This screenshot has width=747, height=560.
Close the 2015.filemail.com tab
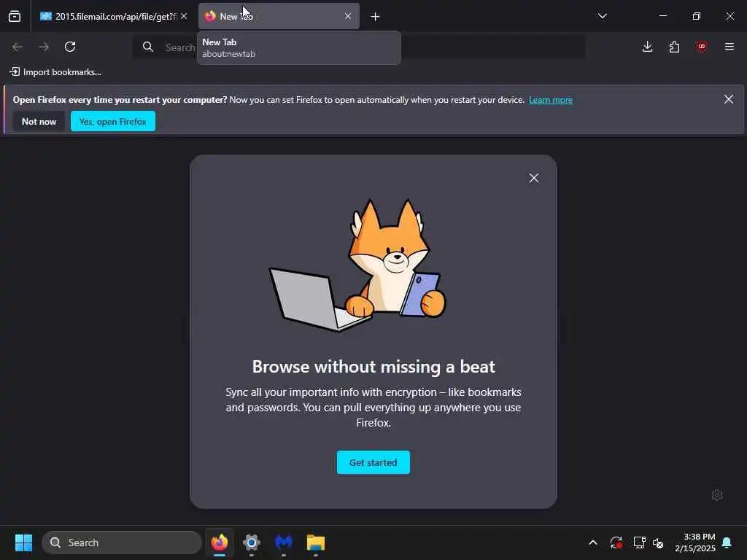(184, 16)
